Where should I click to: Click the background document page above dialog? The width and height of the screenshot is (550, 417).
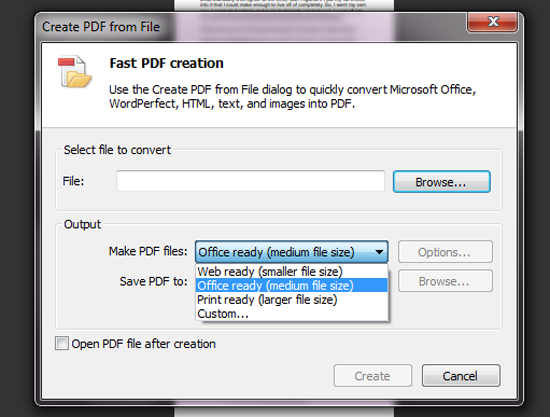click(x=284, y=5)
